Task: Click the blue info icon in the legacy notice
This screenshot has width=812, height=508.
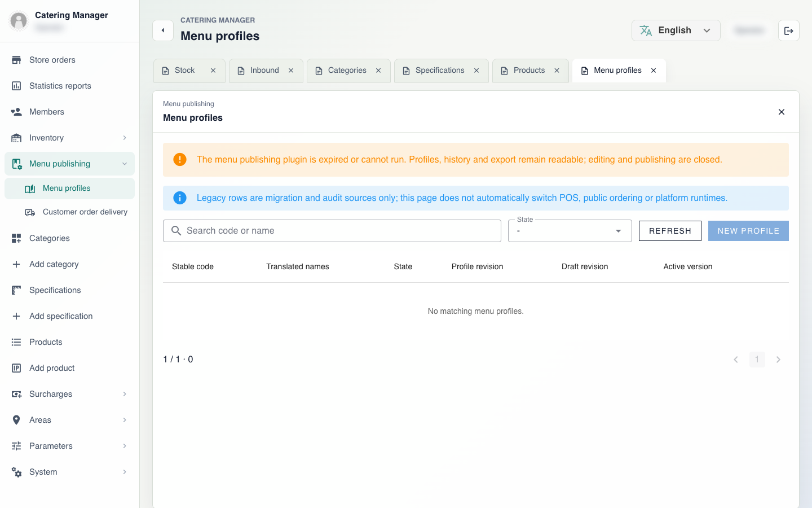Action: 180,198
